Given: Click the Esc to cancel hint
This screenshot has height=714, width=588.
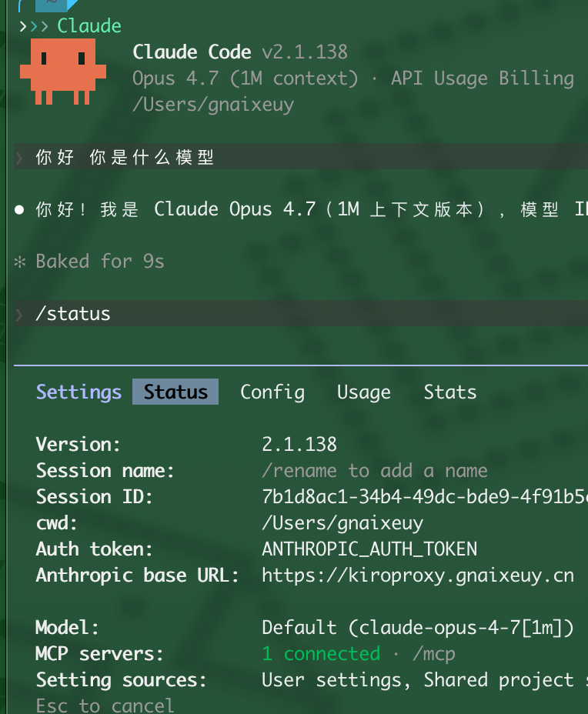Looking at the screenshot, I should point(105,706).
